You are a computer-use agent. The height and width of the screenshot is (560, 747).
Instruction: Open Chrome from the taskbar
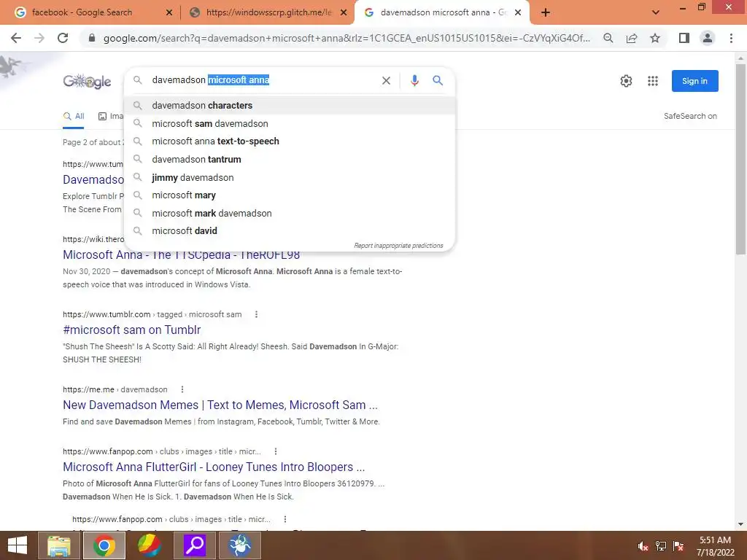pyautogui.click(x=104, y=545)
